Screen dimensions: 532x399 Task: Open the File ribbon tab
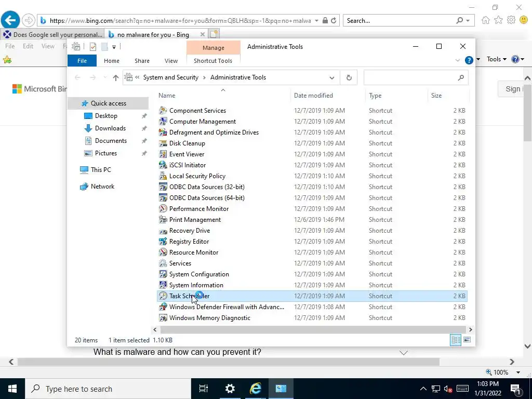point(82,61)
